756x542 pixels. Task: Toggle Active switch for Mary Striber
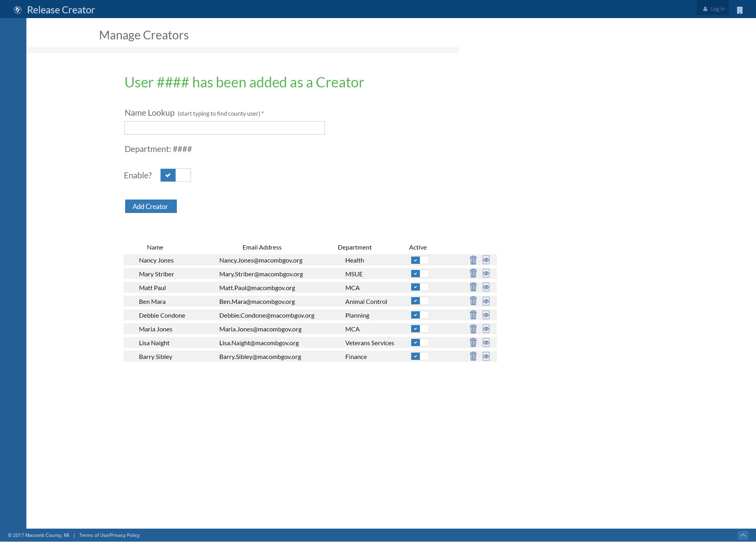pyautogui.click(x=419, y=274)
